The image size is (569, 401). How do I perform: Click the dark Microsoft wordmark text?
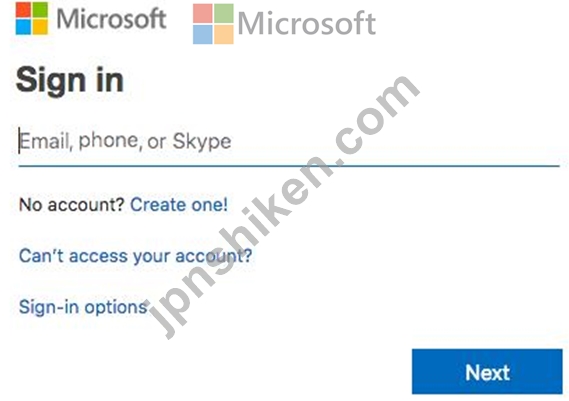[111, 18]
